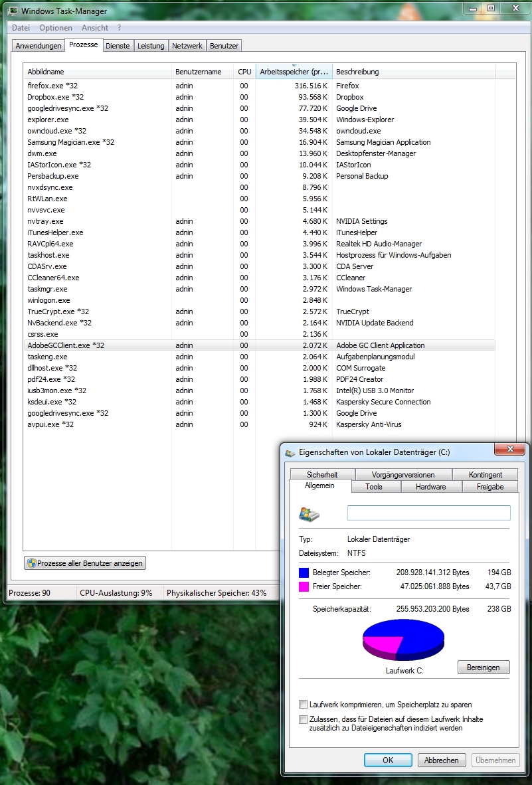Open the Sicherheit tab in properties
The width and height of the screenshot is (532, 785).
coord(322,475)
